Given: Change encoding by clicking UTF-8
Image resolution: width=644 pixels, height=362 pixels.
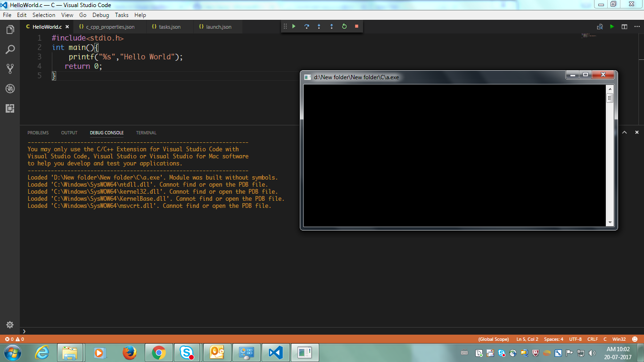Looking at the screenshot, I should (x=575, y=339).
